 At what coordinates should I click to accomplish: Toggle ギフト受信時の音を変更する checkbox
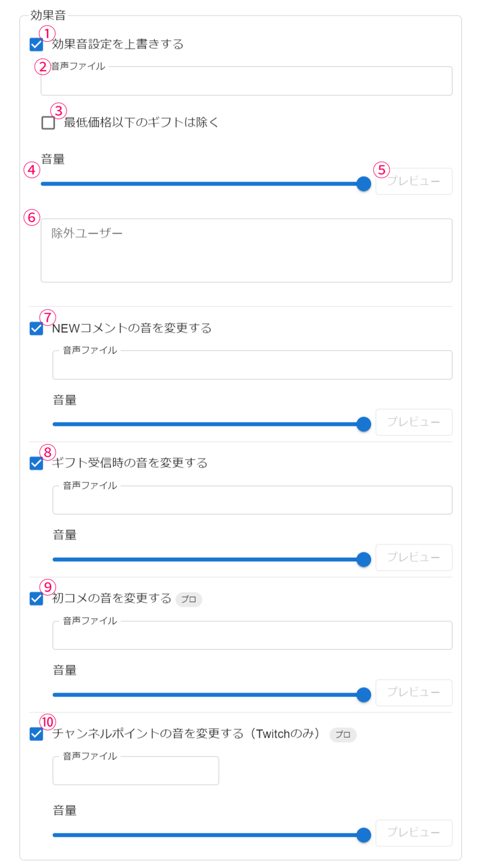pyautogui.click(x=36, y=463)
